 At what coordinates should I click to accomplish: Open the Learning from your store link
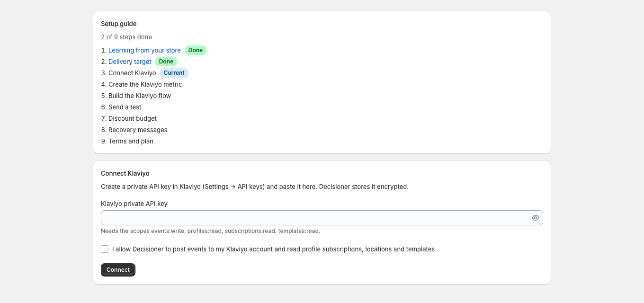tap(144, 50)
